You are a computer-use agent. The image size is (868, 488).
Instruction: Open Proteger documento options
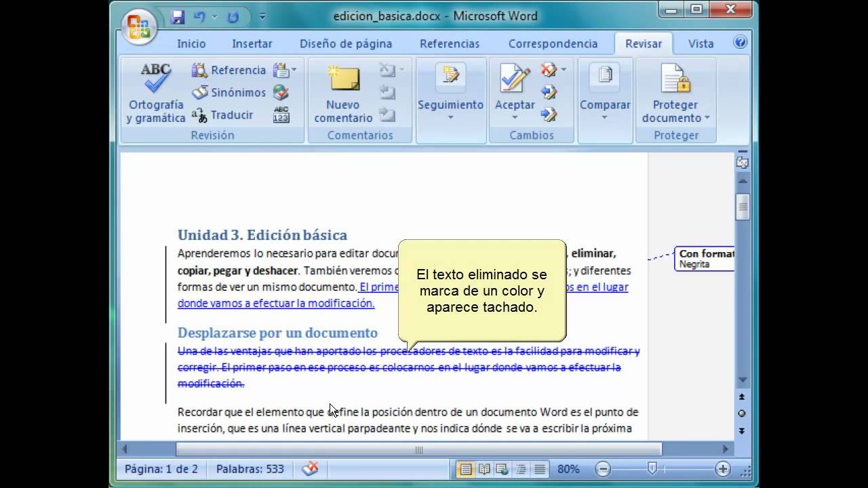(x=675, y=93)
